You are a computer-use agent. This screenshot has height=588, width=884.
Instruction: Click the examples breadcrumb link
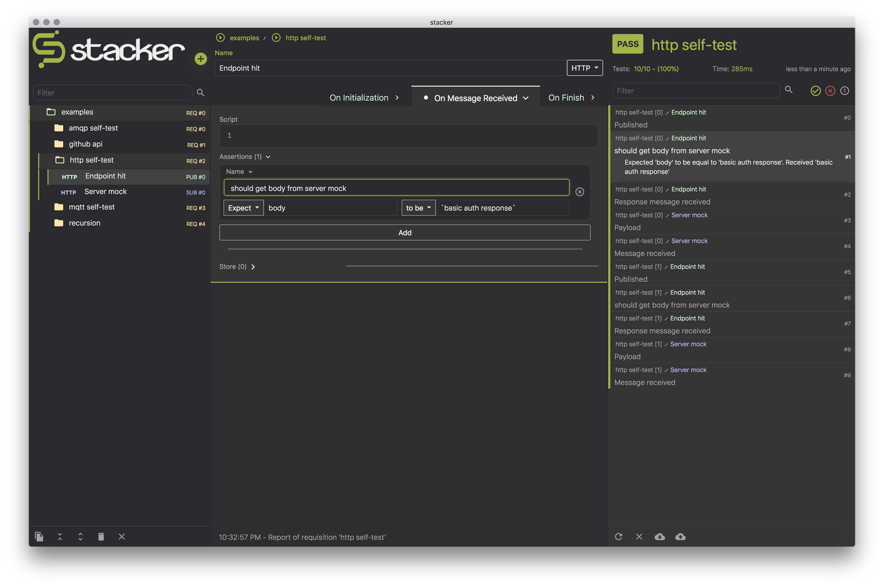pyautogui.click(x=244, y=38)
